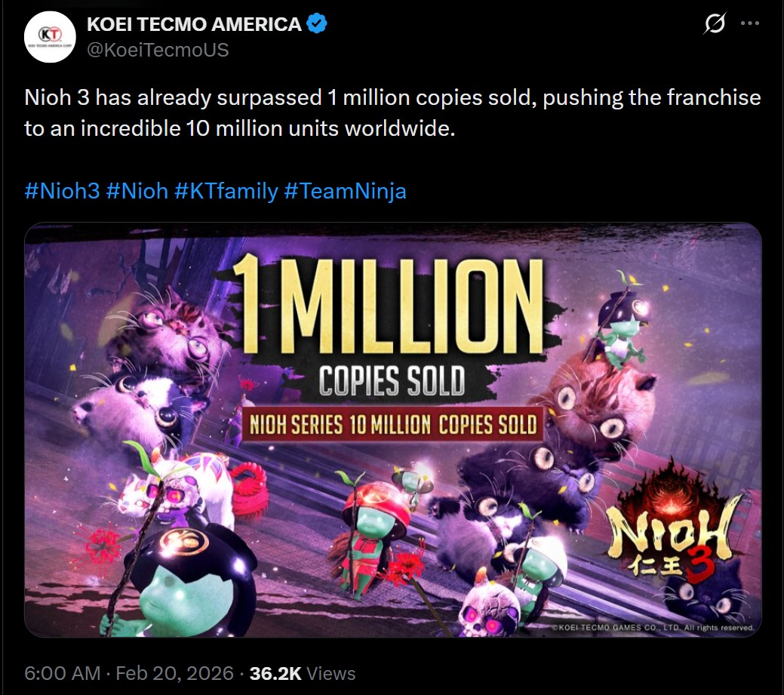Expand the tweet options via the ellipsis
The image size is (784, 695).
click(750, 24)
